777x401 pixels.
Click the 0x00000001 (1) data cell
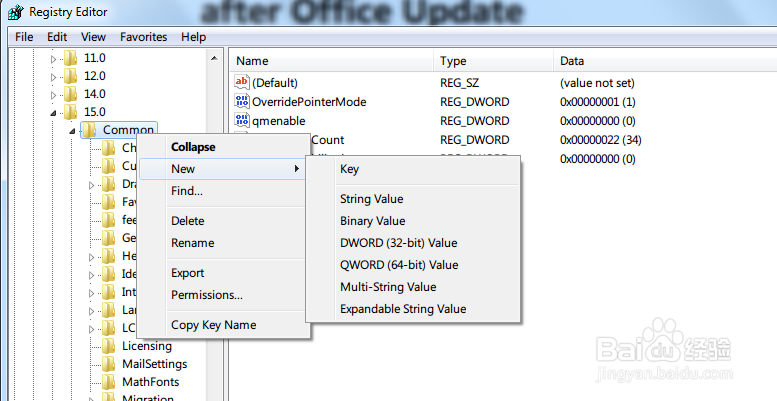coord(598,102)
